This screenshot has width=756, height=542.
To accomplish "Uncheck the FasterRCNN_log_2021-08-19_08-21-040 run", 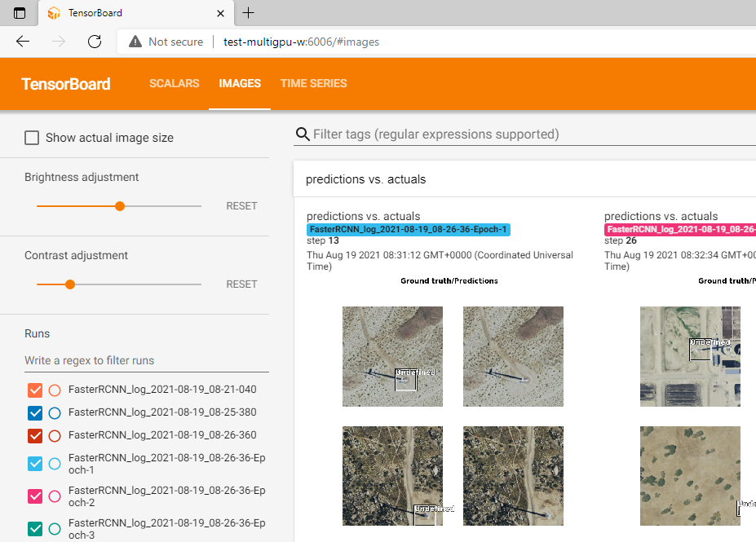I will click(35, 390).
